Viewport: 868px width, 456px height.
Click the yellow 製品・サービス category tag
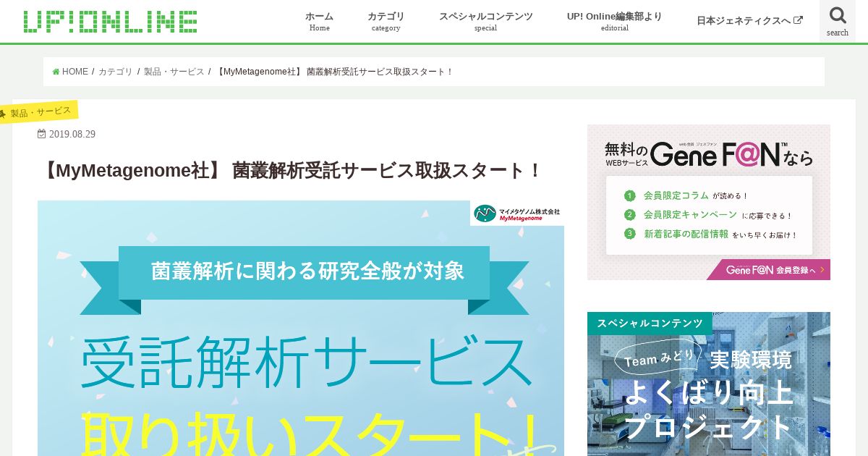click(x=38, y=112)
